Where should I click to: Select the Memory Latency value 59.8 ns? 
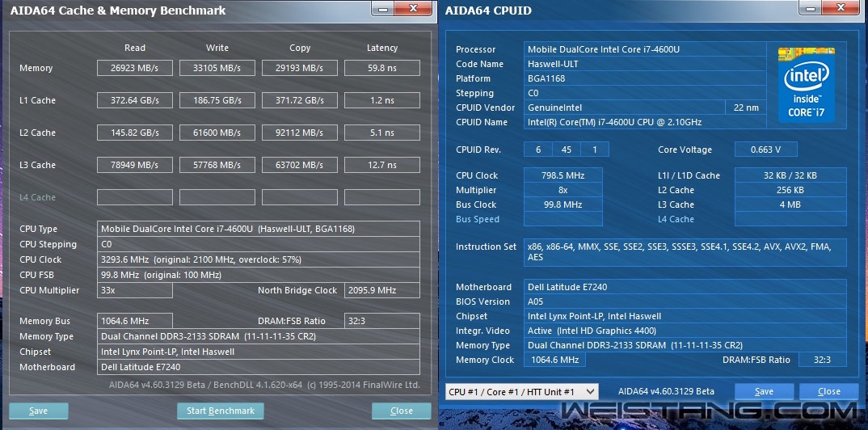[382, 68]
